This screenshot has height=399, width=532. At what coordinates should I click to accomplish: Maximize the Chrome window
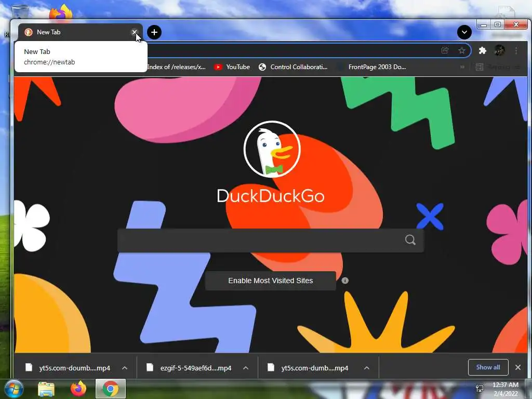(x=497, y=25)
